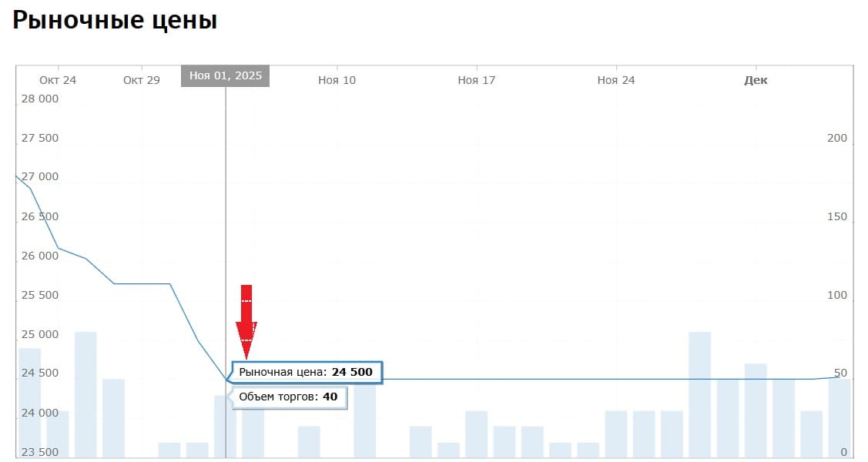Click the first volume bar at left edge
This screenshot has width=868, height=462.
tap(30, 403)
